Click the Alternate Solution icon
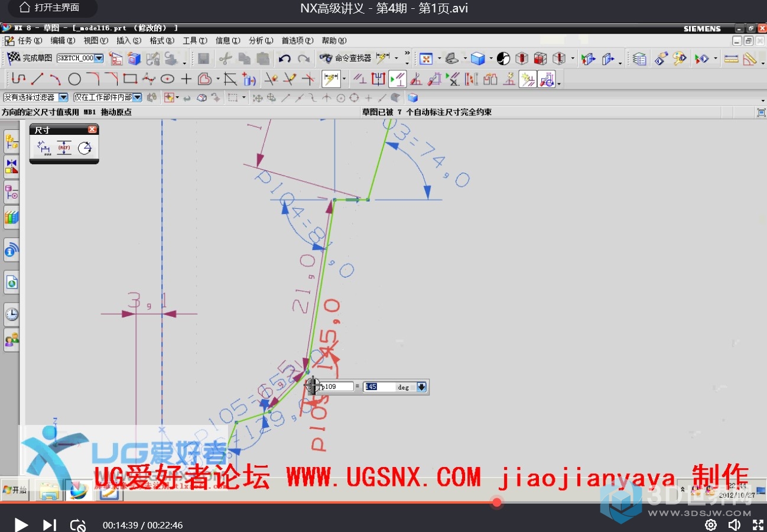 (x=489, y=79)
